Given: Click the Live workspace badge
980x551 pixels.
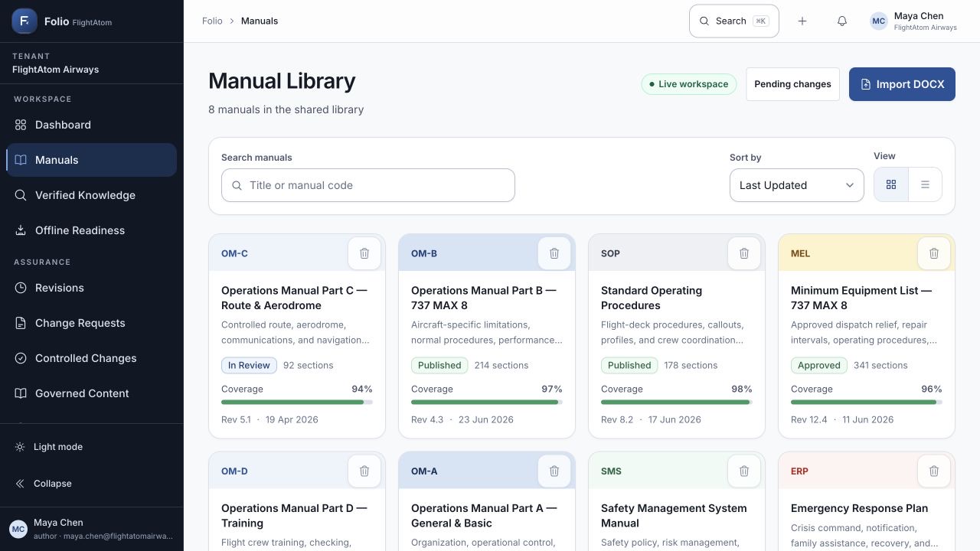Looking at the screenshot, I should tap(689, 84).
